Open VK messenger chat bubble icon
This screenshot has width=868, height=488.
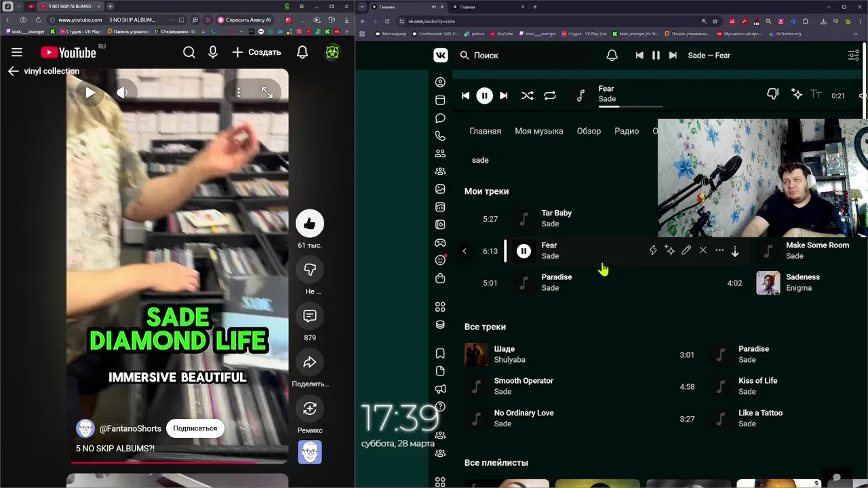440,118
